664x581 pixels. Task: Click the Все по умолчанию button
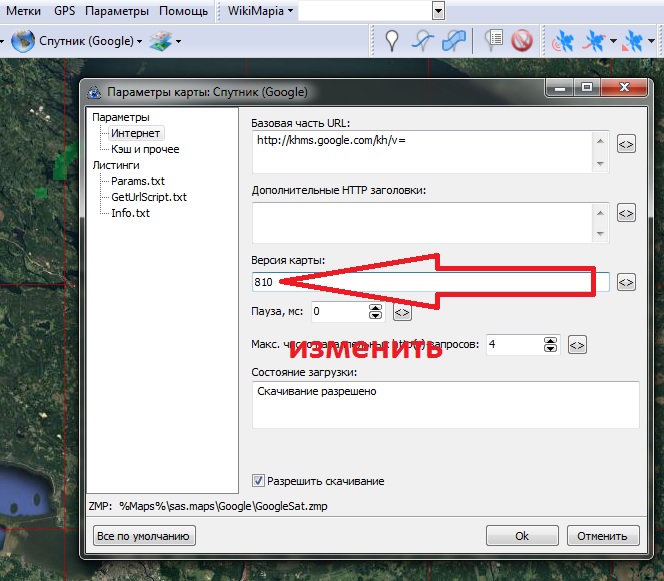[145, 536]
